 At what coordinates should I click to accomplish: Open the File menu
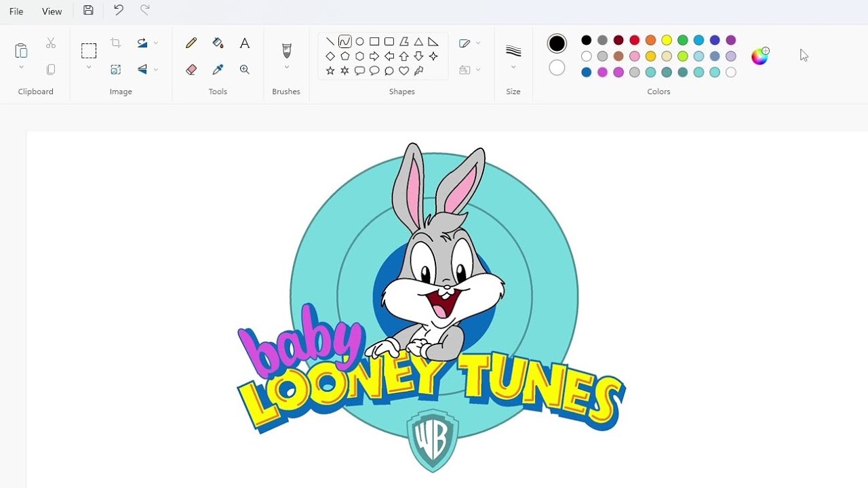pyautogui.click(x=16, y=12)
